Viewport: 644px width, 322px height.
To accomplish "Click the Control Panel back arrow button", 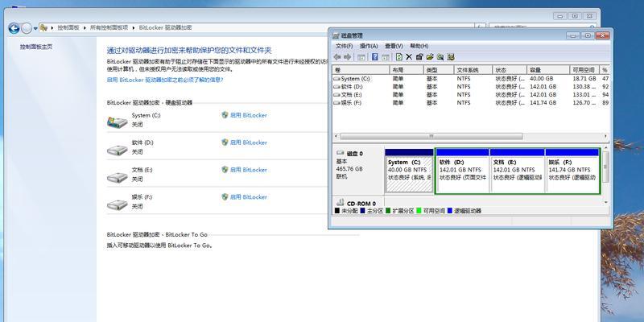I will [14, 28].
